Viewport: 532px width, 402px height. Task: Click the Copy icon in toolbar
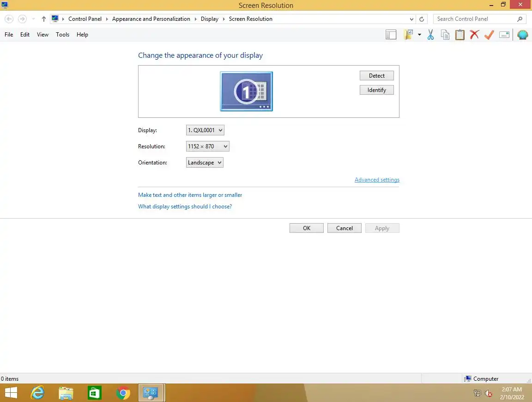[x=445, y=35]
